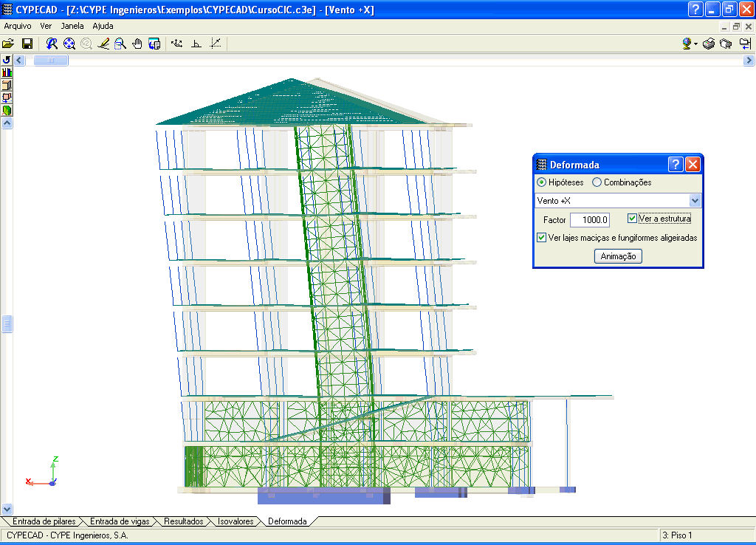
Task: Click the pink box with blue arrows icon
Action: [7, 97]
